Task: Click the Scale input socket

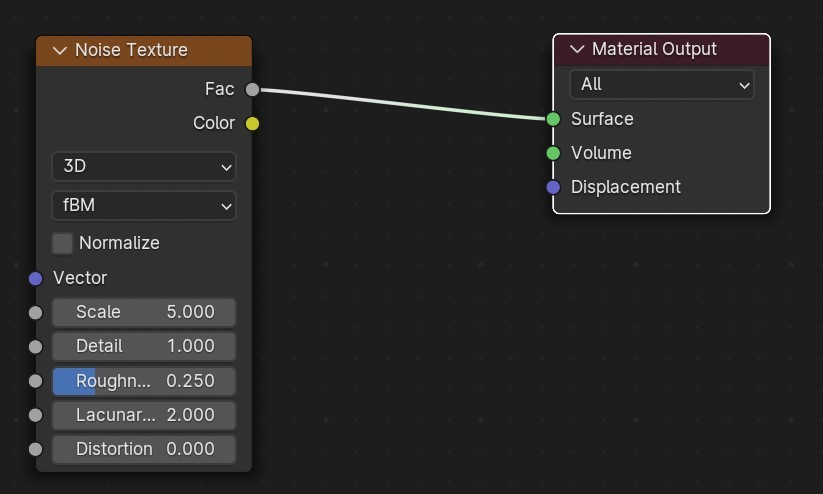Action: [36, 312]
